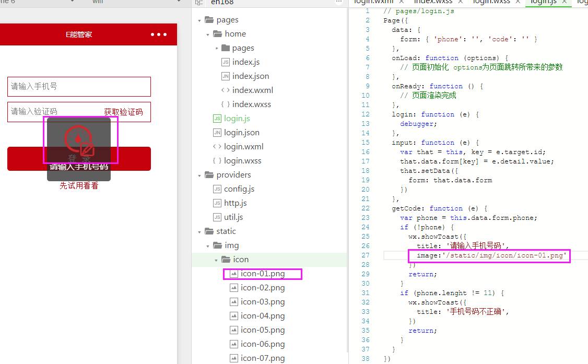
Task: Open config.js under providers
Action: click(x=239, y=189)
